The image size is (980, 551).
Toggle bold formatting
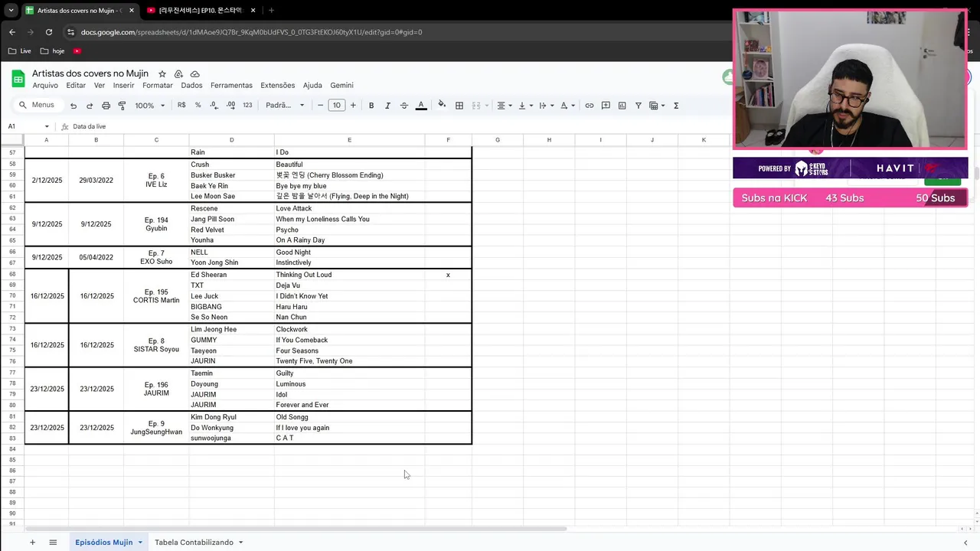(371, 106)
